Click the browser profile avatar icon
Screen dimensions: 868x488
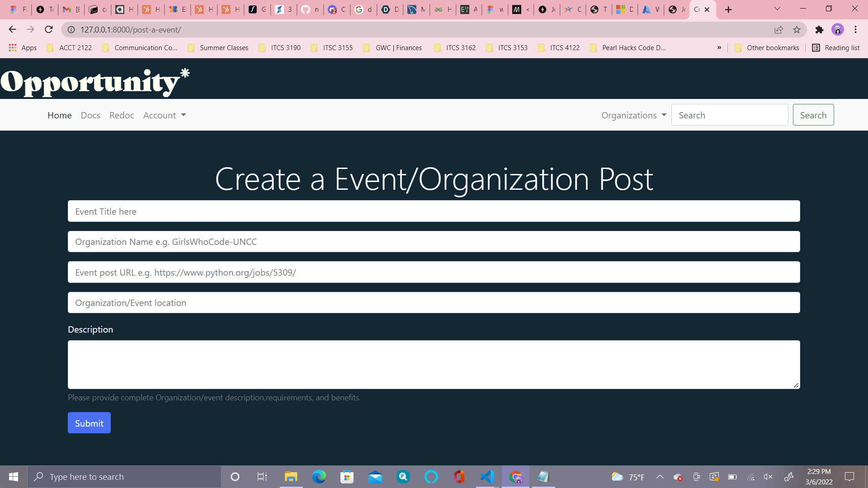(x=838, y=29)
